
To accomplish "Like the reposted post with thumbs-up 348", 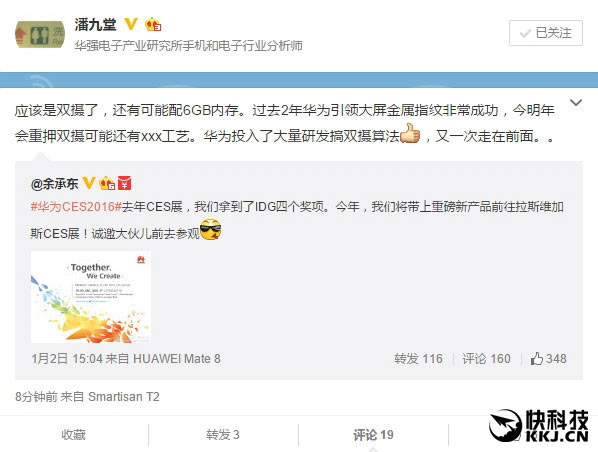I will click(x=548, y=359).
